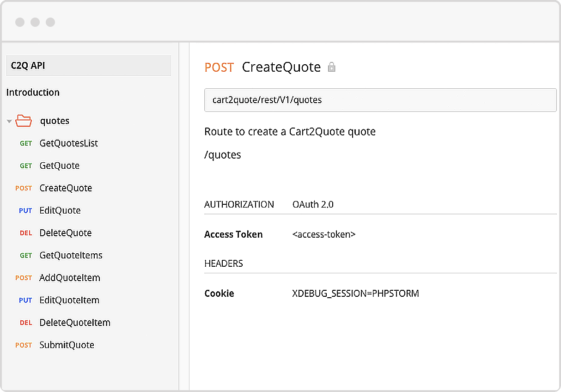Click the GET badge beside GetQuoteItems
This screenshot has width=561, height=392.
pyautogui.click(x=26, y=256)
